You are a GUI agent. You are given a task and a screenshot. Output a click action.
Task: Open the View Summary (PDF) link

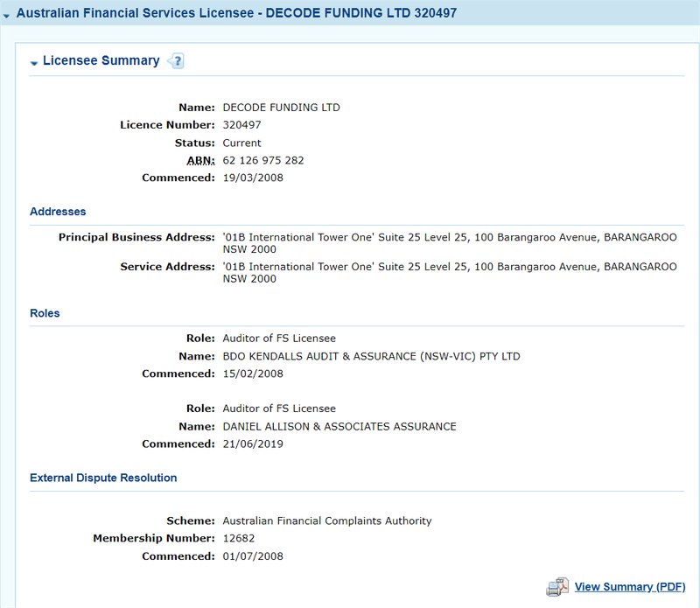point(629,587)
